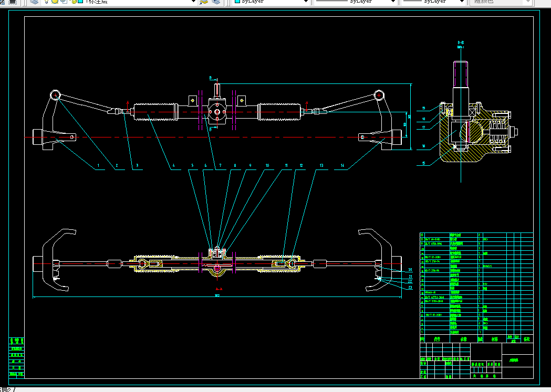
Task: Select callout number 14 in the drawing
Action: coord(342,166)
